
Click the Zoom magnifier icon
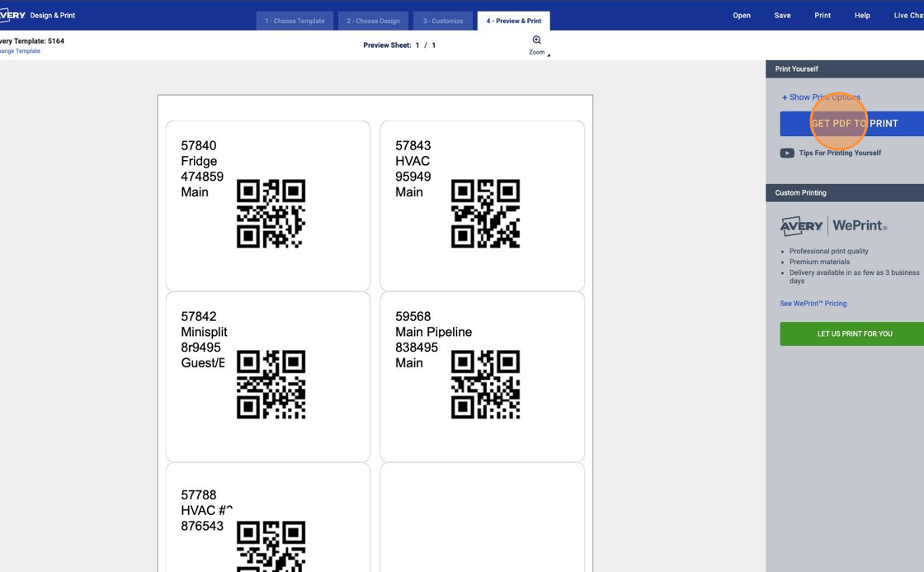pyautogui.click(x=536, y=40)
